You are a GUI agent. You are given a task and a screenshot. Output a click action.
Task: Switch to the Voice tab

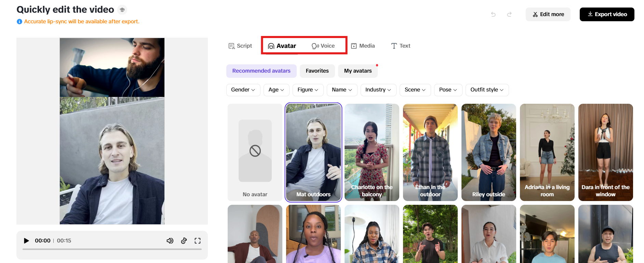(323, 46)
